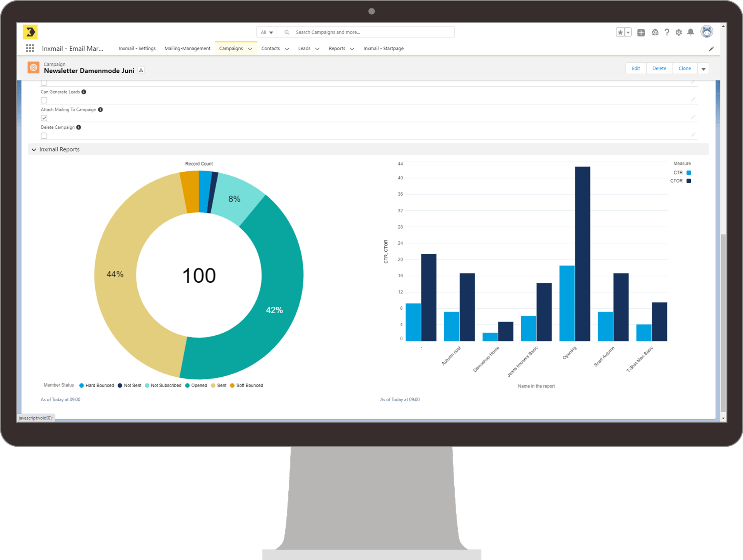Click the Edit button for this campaign
The image size is (743, 560).
[x=635, y=69]
